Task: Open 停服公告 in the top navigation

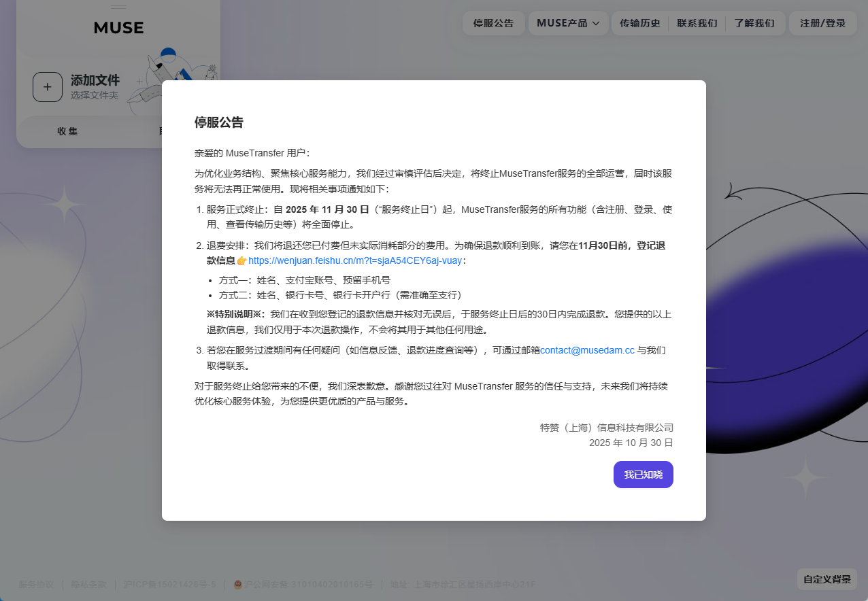Action: click(x=493, y=23)
